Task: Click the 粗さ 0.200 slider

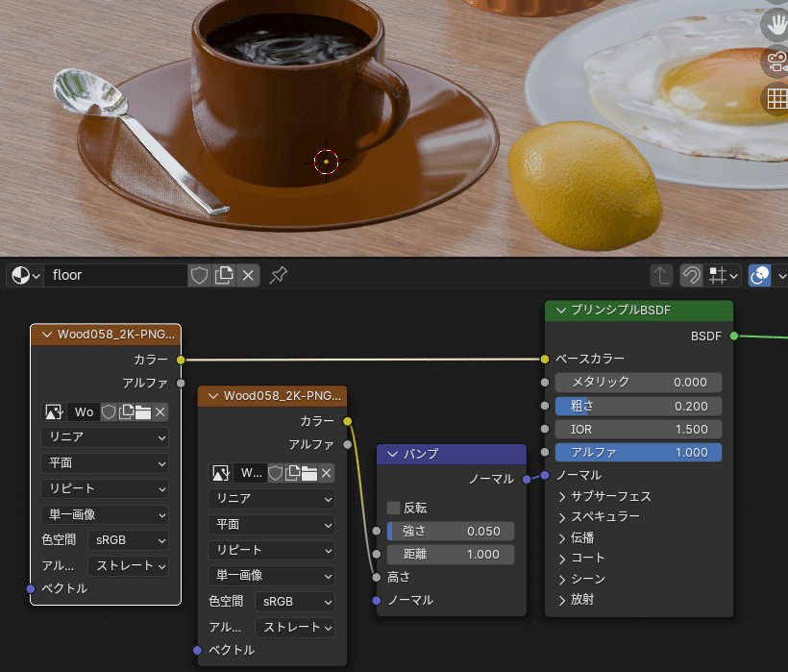Action: [x=638, y=406]
